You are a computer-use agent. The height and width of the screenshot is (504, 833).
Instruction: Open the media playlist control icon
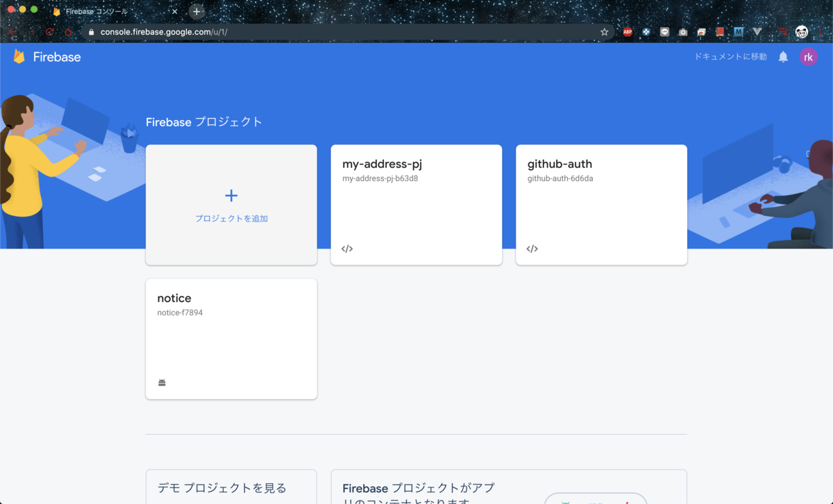tap(782, 32)
